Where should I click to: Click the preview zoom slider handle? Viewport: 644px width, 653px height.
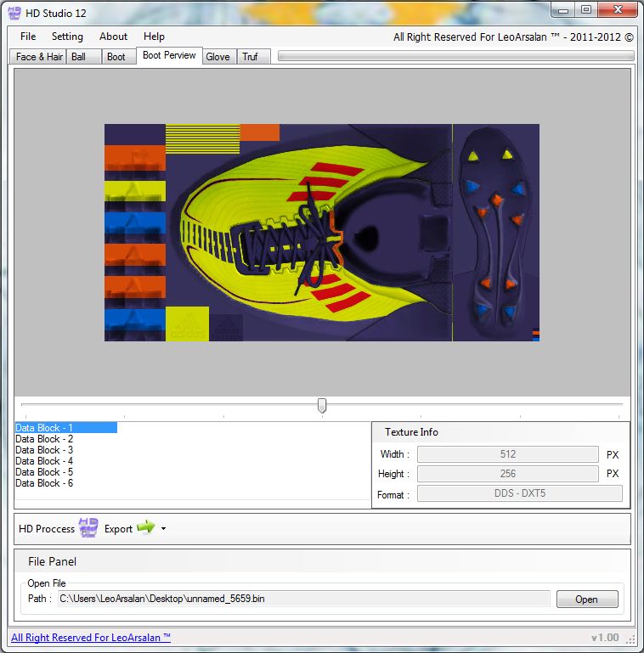[x=322, y=406]
